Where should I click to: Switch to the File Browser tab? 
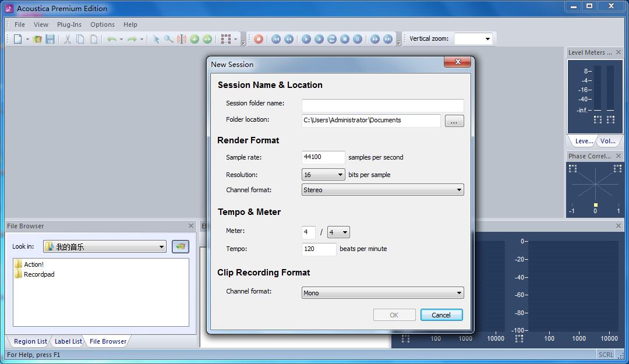108,341
